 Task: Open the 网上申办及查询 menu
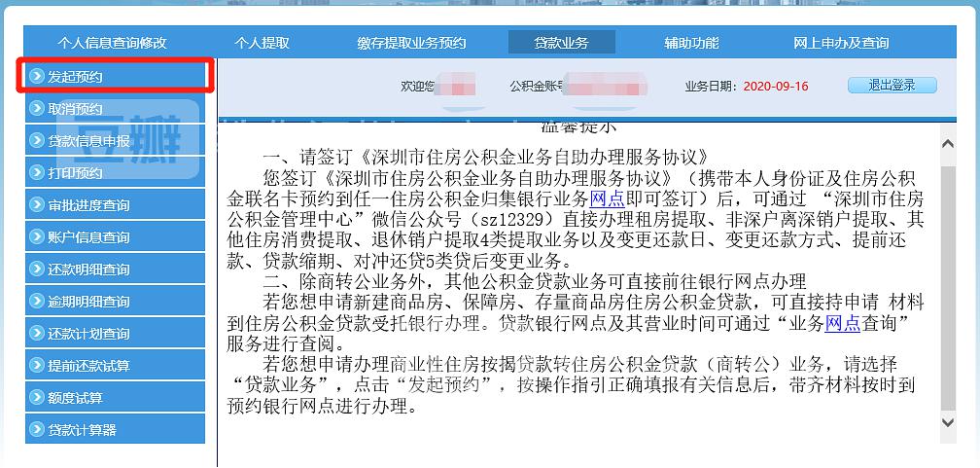pos(841,43)
